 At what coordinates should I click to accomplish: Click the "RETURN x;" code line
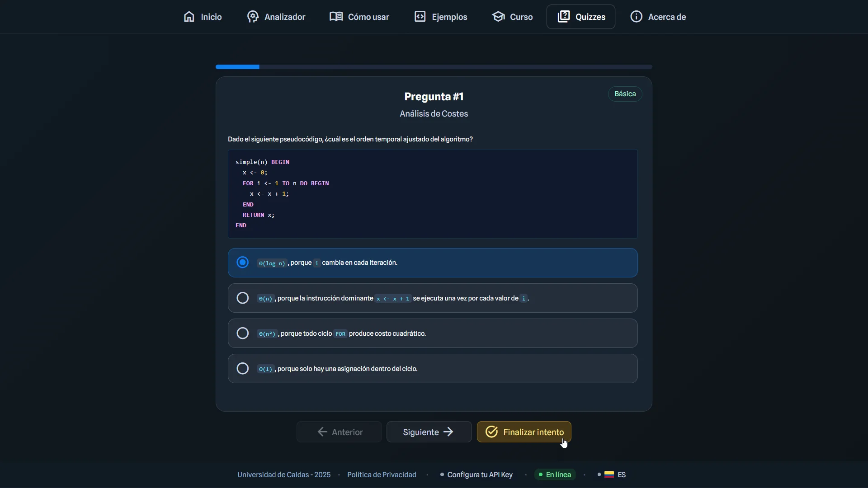tap(259, 215)
